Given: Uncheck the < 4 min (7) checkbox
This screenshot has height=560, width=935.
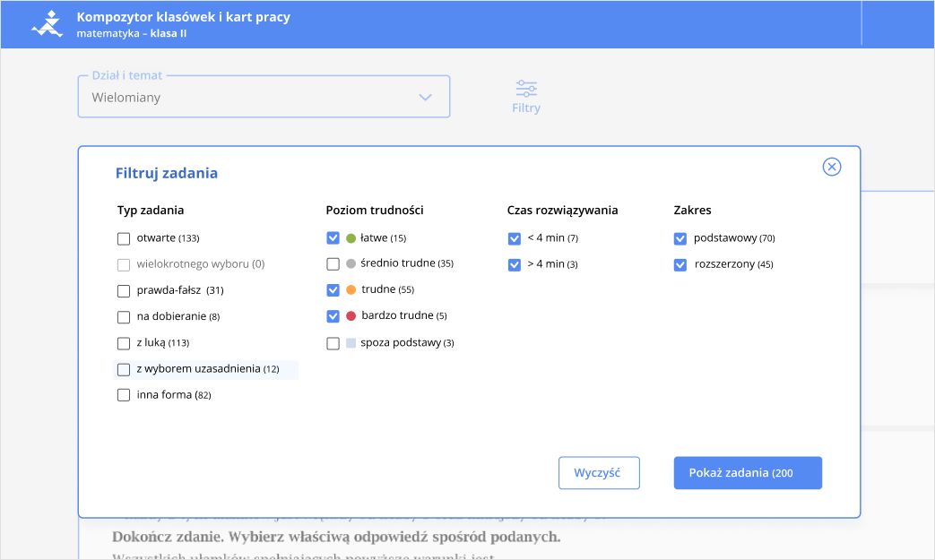Looking at the screenshot, I should click(x=514, y=239).
